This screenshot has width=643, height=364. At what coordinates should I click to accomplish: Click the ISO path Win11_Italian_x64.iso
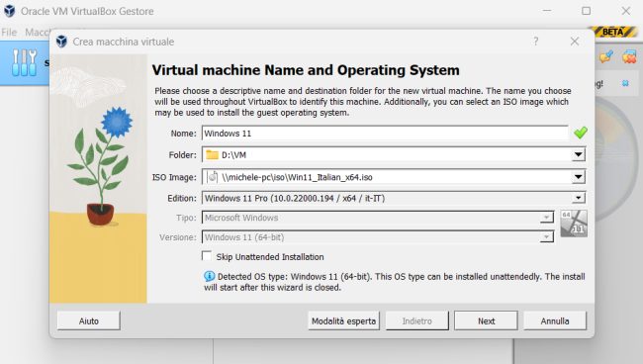click(x=298, y=177)
